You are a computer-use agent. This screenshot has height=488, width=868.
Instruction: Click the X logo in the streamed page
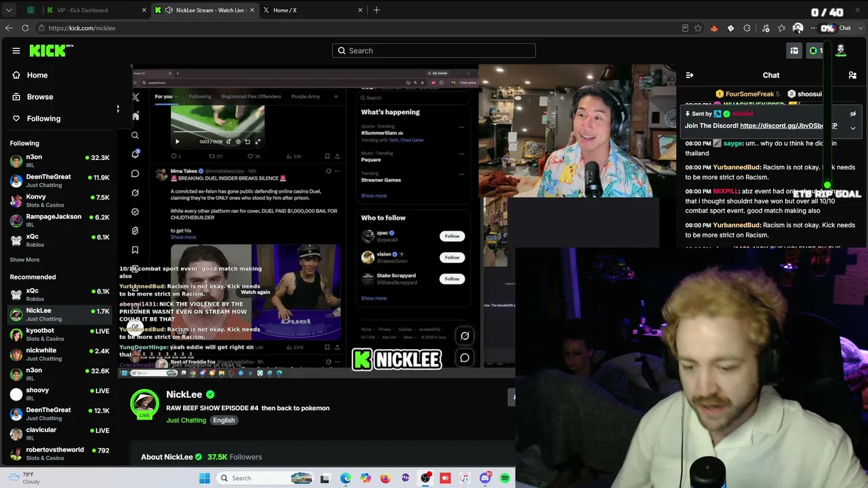coord(135,97)
